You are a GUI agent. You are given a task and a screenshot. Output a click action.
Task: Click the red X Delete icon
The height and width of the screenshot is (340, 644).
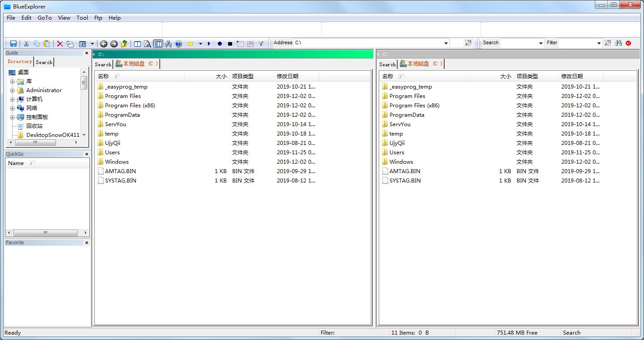coord(60,43)
